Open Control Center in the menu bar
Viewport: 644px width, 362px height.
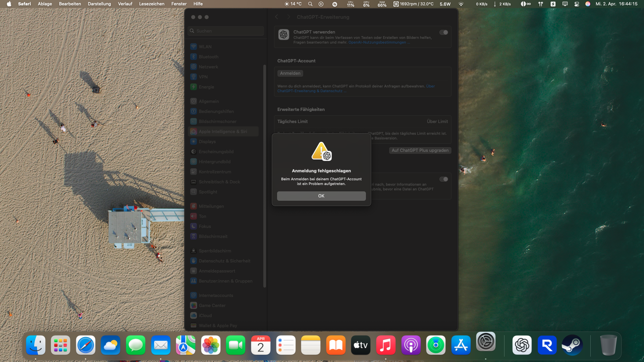[577, 4]
